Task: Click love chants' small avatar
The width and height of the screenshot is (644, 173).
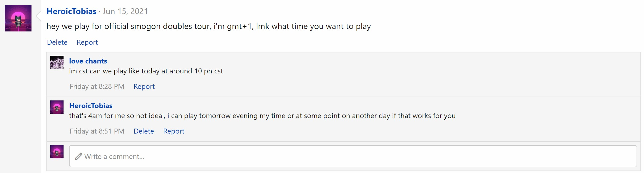Action: click(57, 62)
